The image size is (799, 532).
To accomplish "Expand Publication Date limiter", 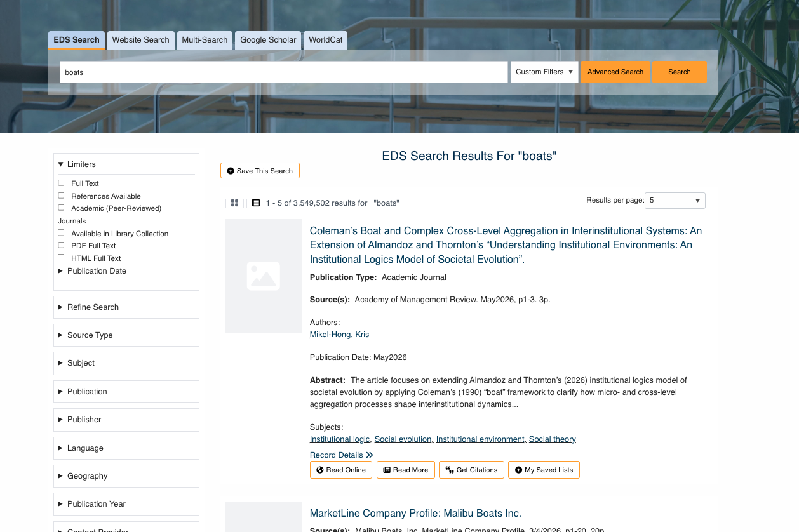I will pyautogui.click(x=92, y=271).
